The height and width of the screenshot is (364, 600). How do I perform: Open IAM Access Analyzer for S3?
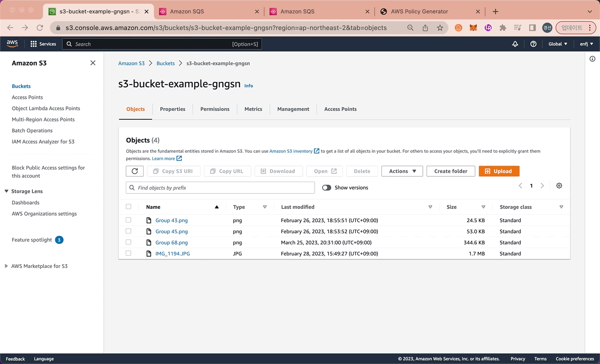tap(43, 142)
